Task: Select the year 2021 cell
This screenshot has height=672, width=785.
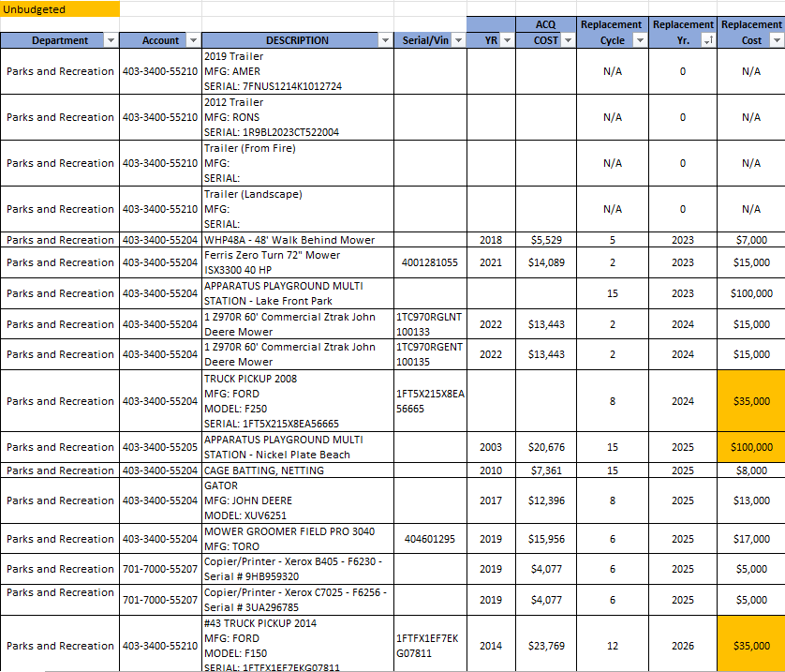Action: (x=491, y=262)
